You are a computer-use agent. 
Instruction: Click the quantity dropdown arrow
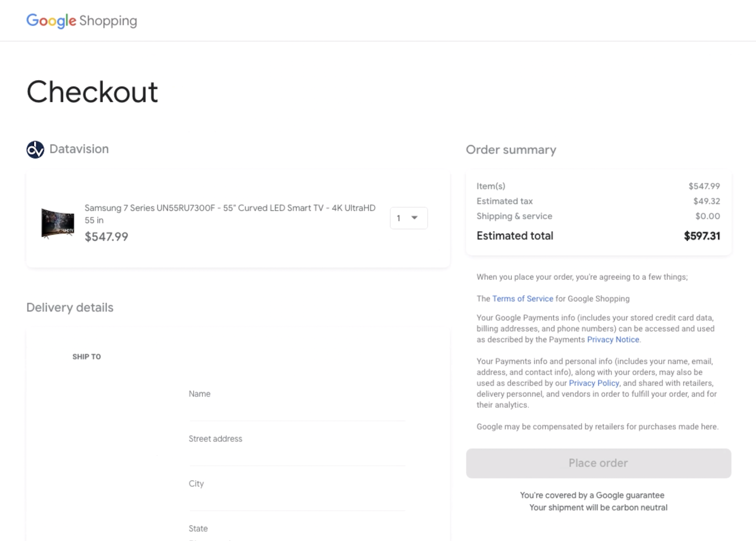pos(414,218)
